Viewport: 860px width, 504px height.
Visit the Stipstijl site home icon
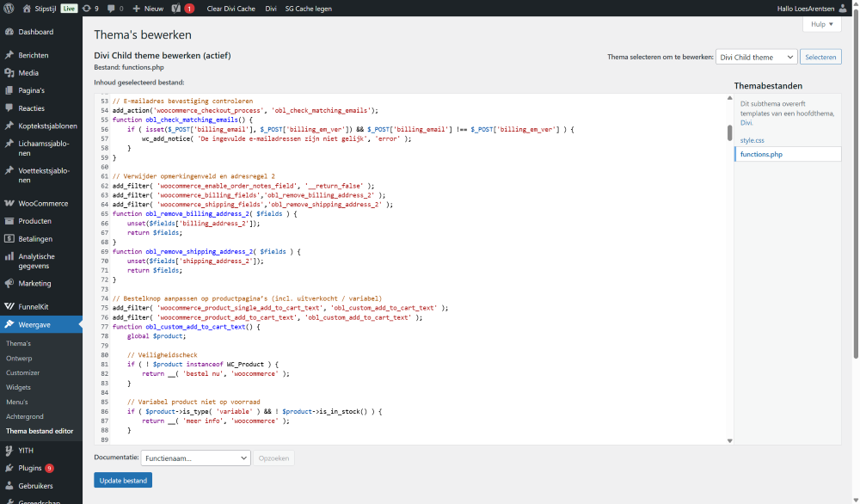coord(27,9)
